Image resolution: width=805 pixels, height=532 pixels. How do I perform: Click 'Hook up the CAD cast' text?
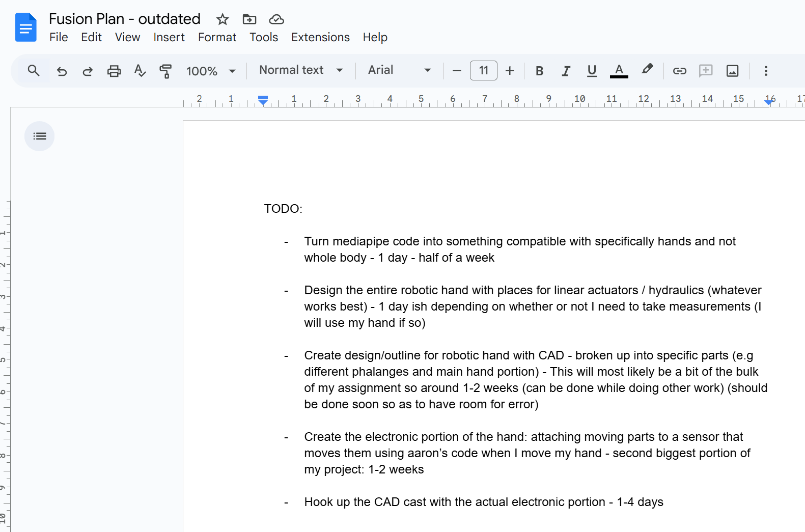point(484,502)
